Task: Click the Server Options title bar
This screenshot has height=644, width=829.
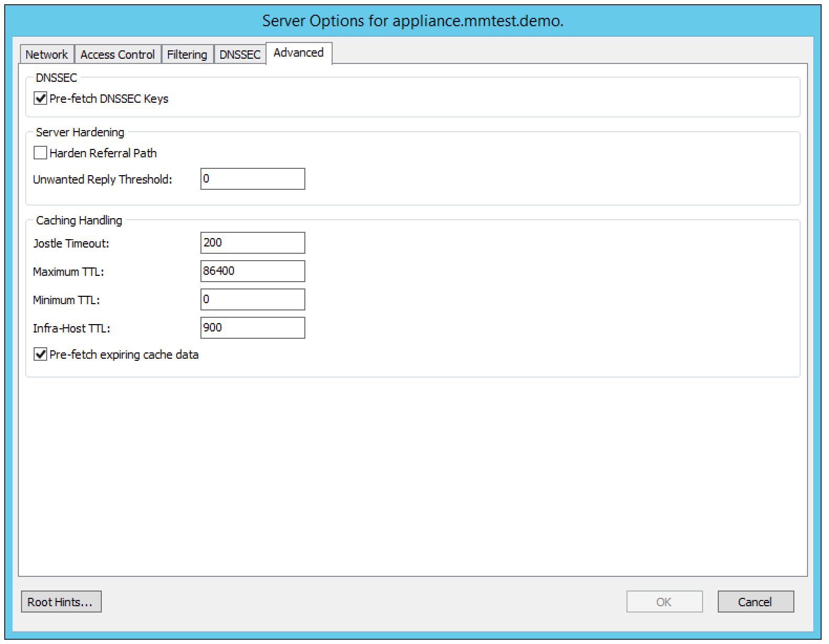Action: pyautogui.click(x=413, y=21)
